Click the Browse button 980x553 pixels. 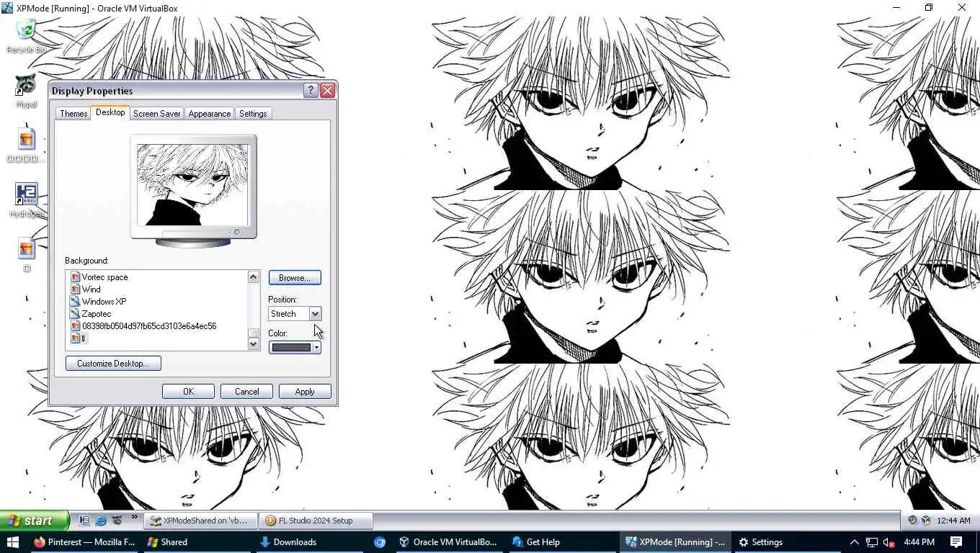(295, 278)
